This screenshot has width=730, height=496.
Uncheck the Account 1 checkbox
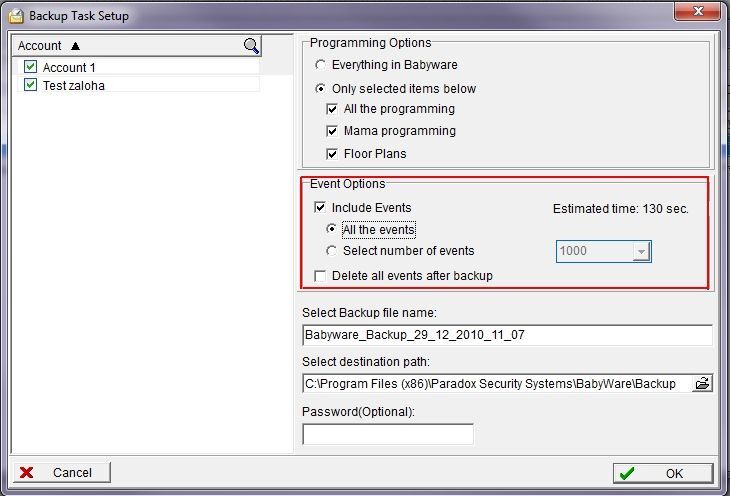click(30, 67)
